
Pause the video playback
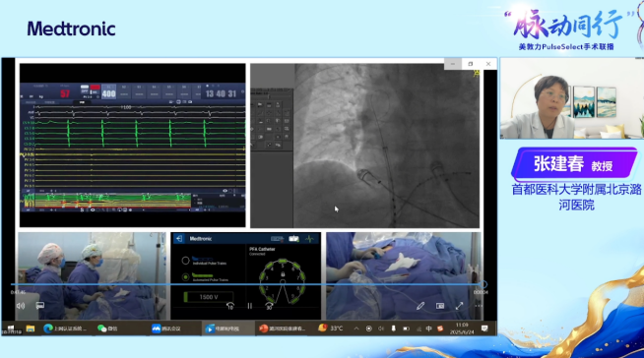tap(250, 306)
